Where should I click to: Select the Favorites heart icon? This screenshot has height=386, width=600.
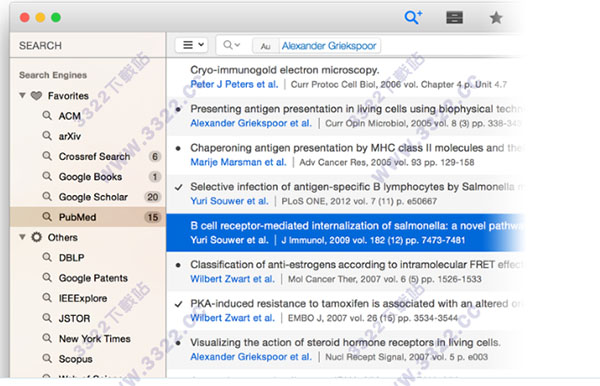coord(36,95)
